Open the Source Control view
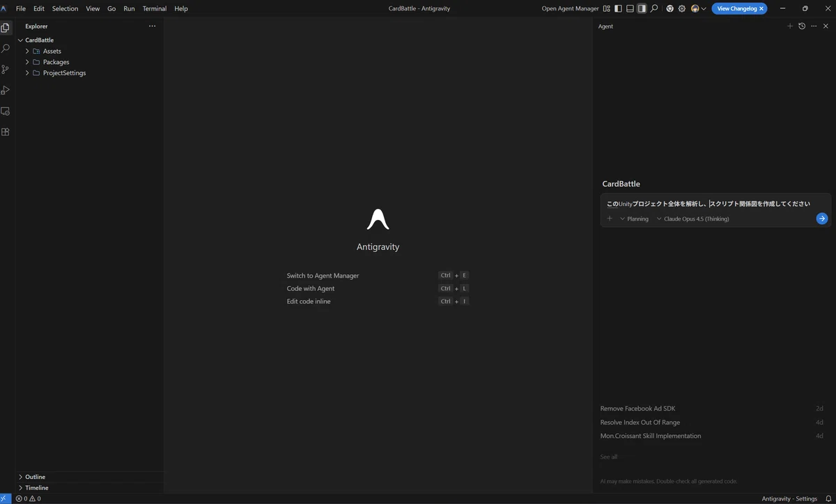The height and width of the screenshot is (504, 836). 6,70
